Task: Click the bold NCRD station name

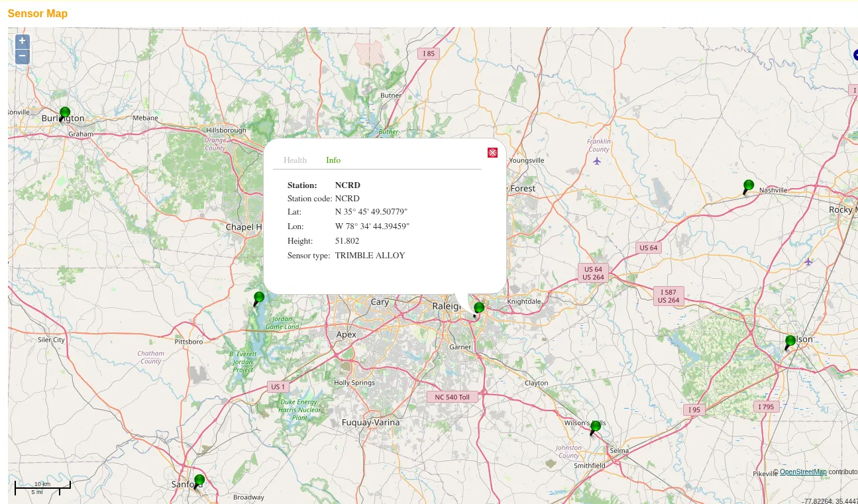Action: [x=348, y=185]
